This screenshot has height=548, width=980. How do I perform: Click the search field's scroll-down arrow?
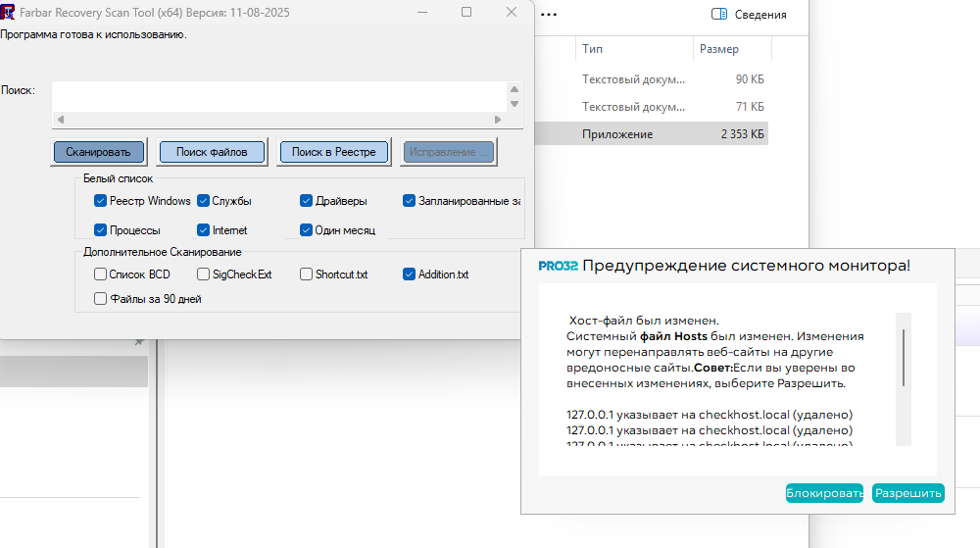click(x=514, y=104)
